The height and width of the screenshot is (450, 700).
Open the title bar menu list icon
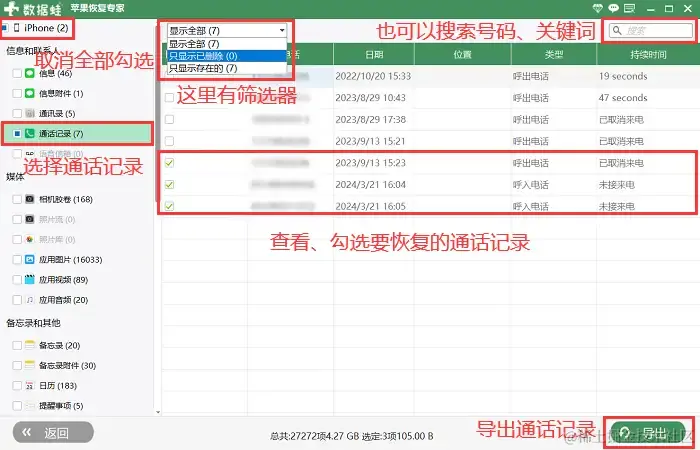point(629,8)
